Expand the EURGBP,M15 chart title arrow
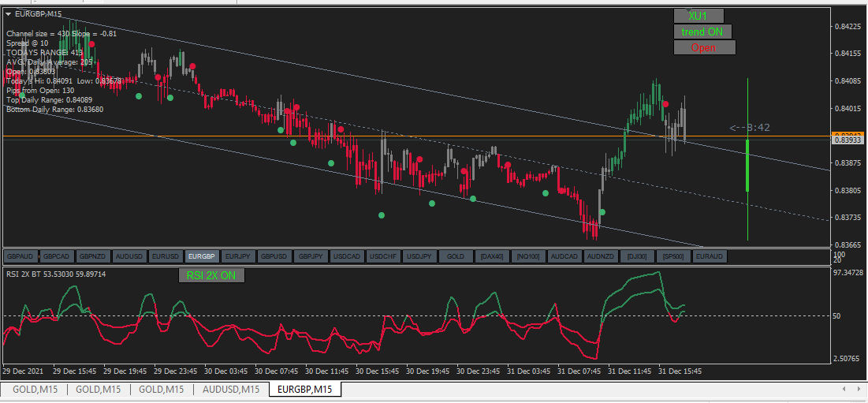868x403 pixels. [9, 14]
